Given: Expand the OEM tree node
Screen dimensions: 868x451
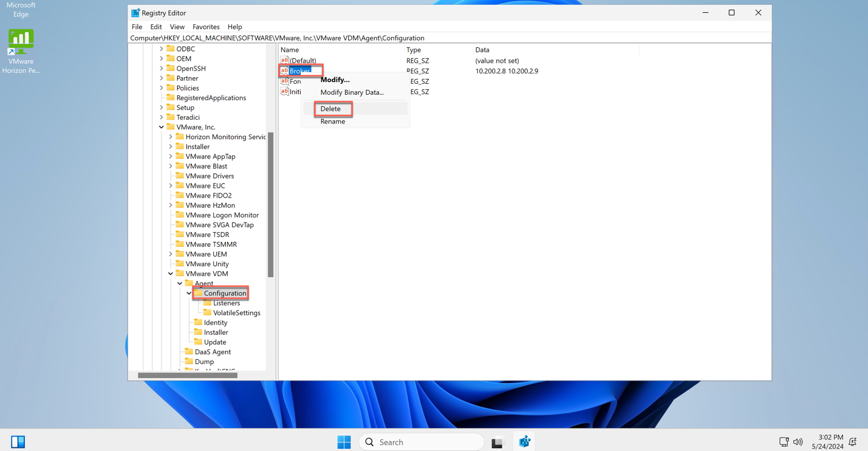Looking at the screenshot, I should tap(162, 58).
